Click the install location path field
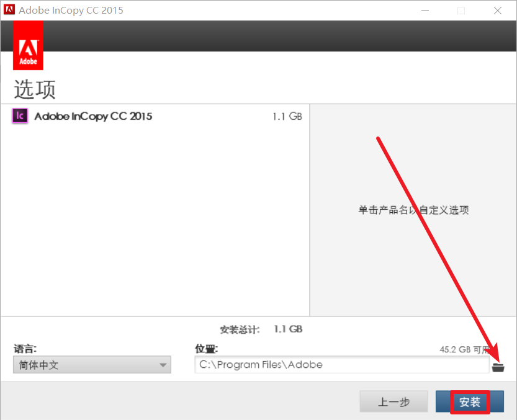The image size is (517, 420). click(342, 365)
